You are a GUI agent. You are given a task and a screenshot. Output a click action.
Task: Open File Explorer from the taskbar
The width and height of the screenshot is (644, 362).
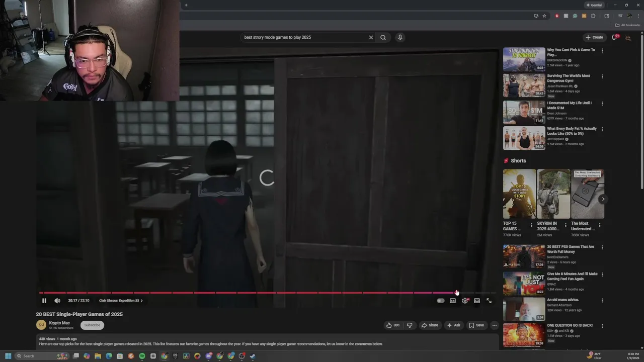pos(98,356)
